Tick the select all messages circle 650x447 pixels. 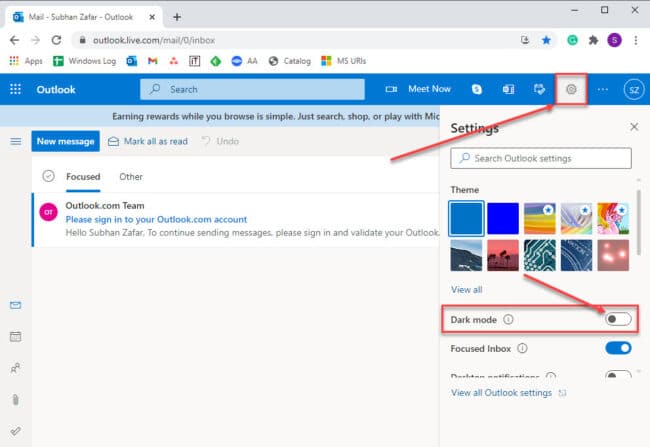point(49,176)
